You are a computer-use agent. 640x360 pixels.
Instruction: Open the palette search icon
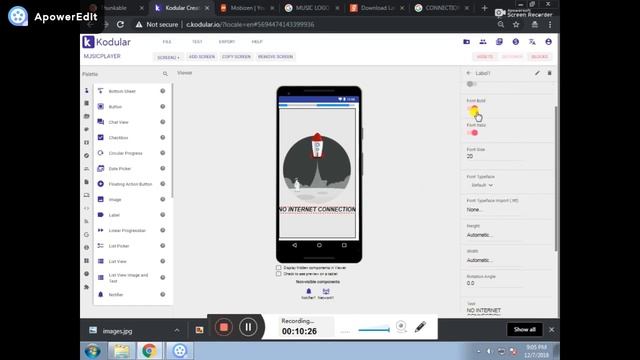[x=165, y=74]
